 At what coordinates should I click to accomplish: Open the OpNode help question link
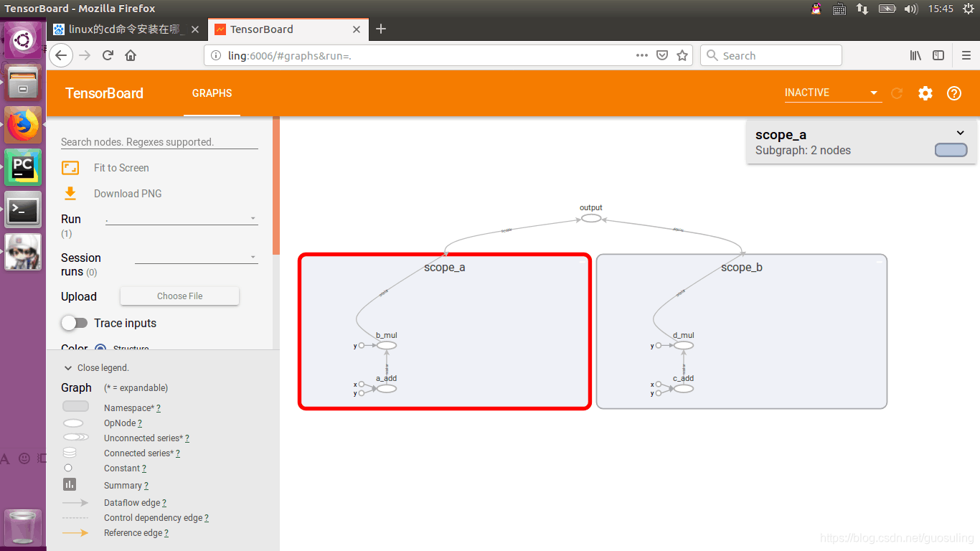pyautogui.click(x=140, y=423)
